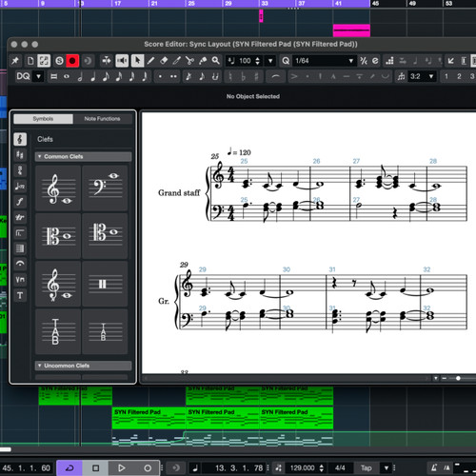Select the Draw pencil tool
This screenshot has width=476, height=476.
click(x=150, y=61)
